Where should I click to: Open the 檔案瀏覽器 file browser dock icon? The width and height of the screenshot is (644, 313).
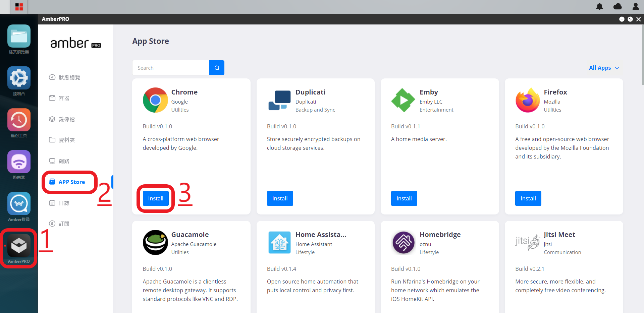(x=19, y=36)
